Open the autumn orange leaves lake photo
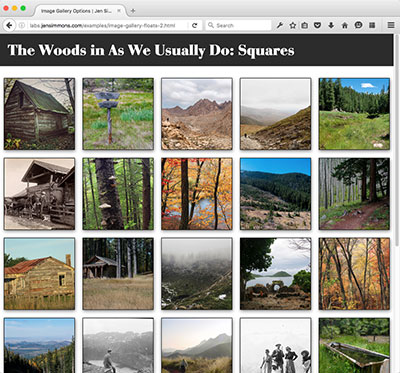 197,194
